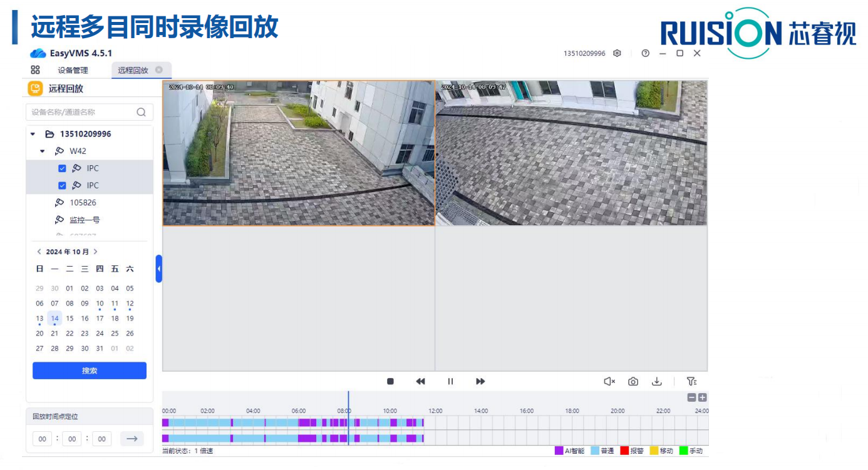868x470 pixels.
Task: Uncheck the second IPC channel checkbox
Action: (x=62, y=185)
